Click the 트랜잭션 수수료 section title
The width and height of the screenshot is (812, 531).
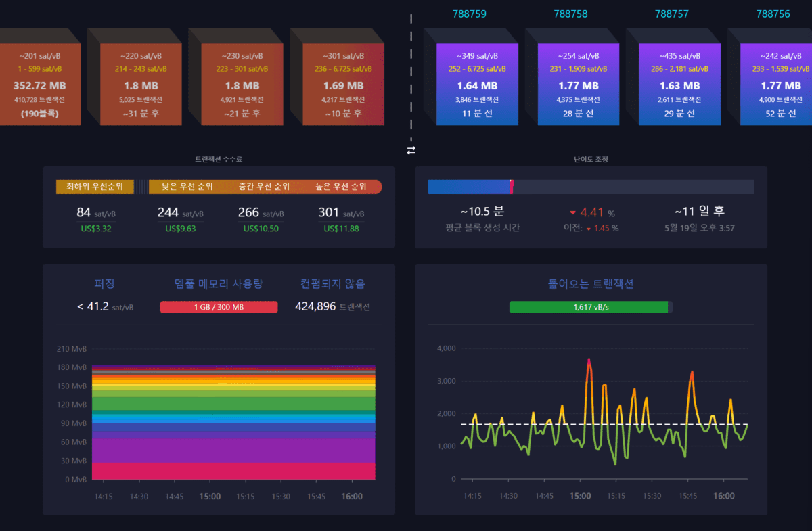tap(219, 160)
